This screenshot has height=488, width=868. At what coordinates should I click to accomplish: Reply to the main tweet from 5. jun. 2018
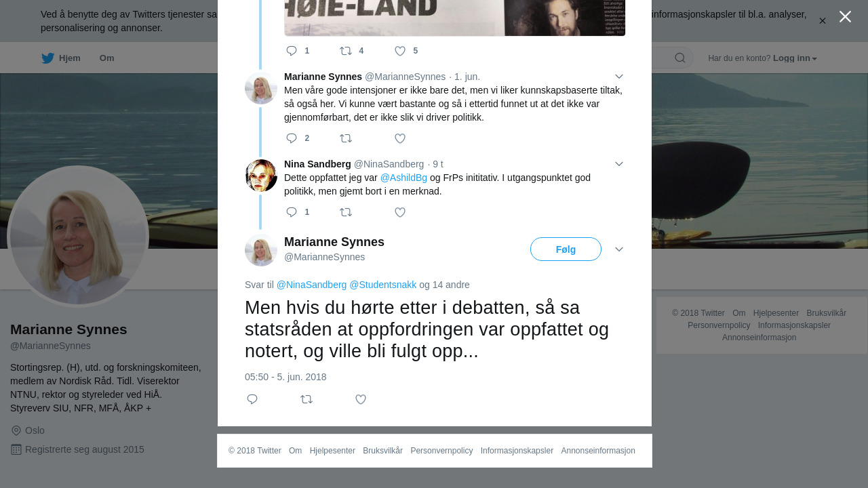click(252, 399)
